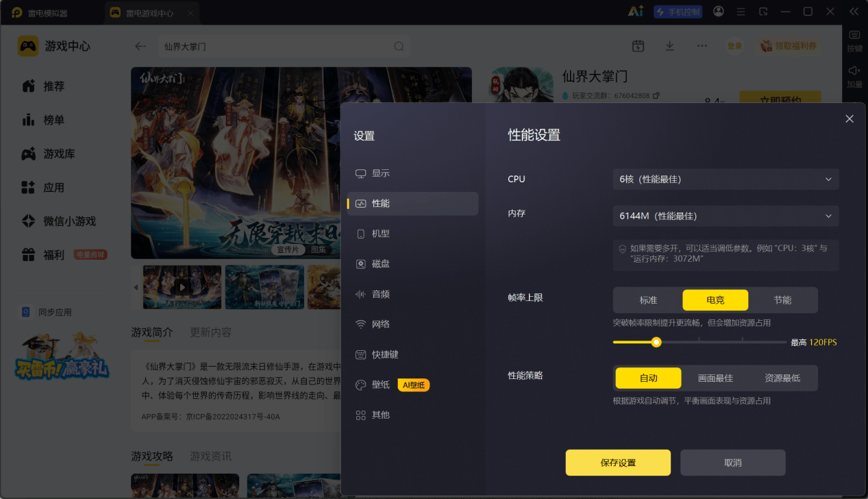Open the AI assistant icon in title bar
The width and height of the screenshot is (868, 499).
coord(636,12)
